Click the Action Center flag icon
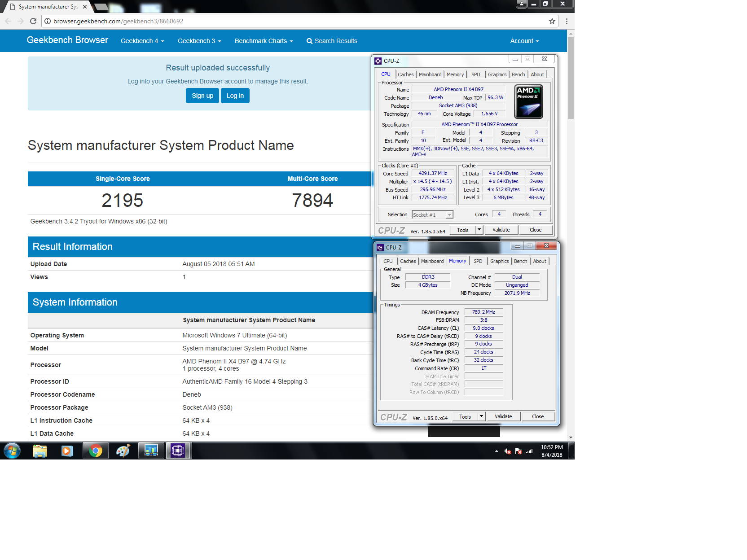The width and height of the screenshot is (747, 560). point(519,451)
